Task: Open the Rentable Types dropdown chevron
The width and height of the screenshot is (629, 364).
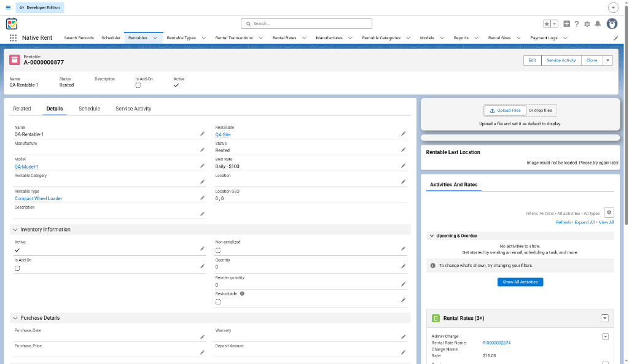Action: (203, 38)
